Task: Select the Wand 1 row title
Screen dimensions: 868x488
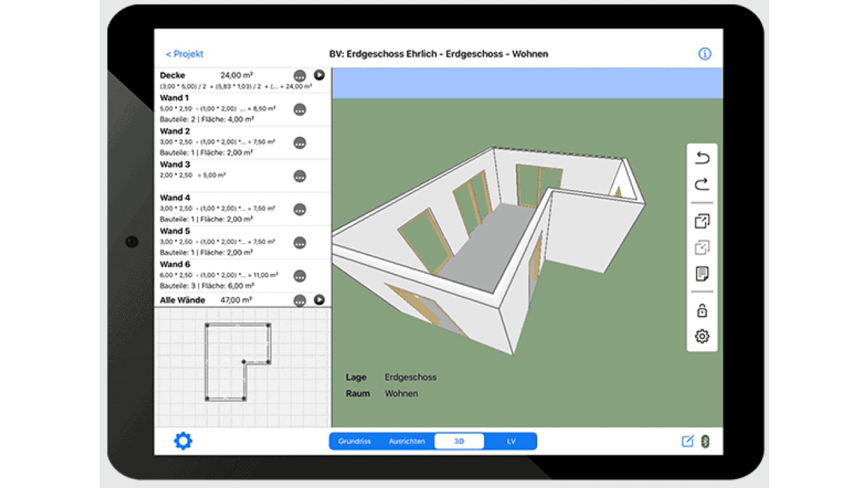Action: click(174, 98)
